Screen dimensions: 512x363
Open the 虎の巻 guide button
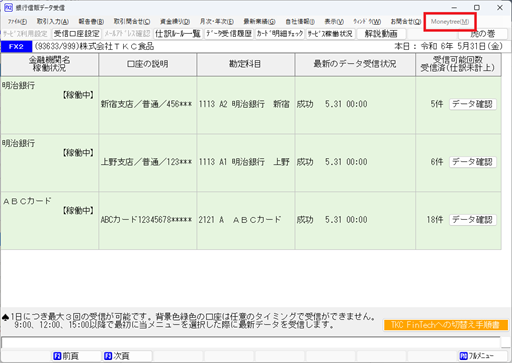point(483,34)
